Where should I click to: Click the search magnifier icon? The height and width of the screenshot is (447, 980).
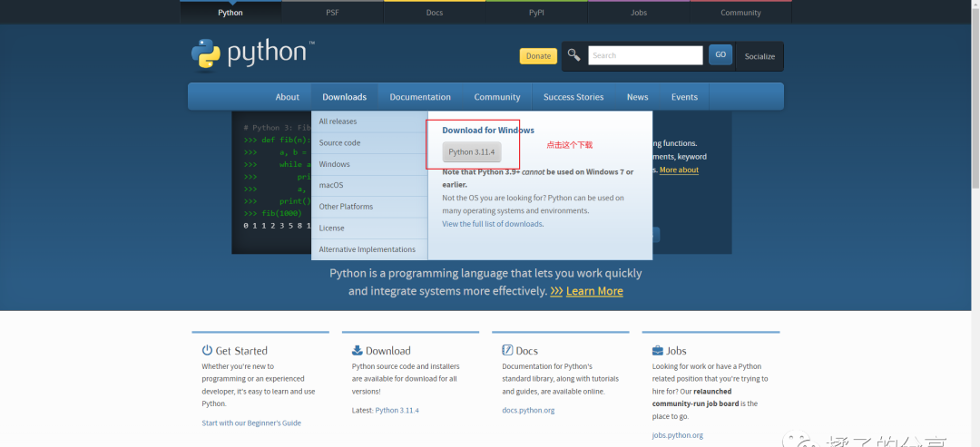click(x=573, y=55)
